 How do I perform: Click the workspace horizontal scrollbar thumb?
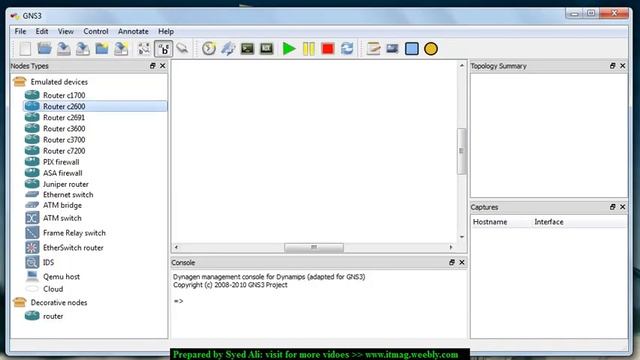(x=314, y=247)
